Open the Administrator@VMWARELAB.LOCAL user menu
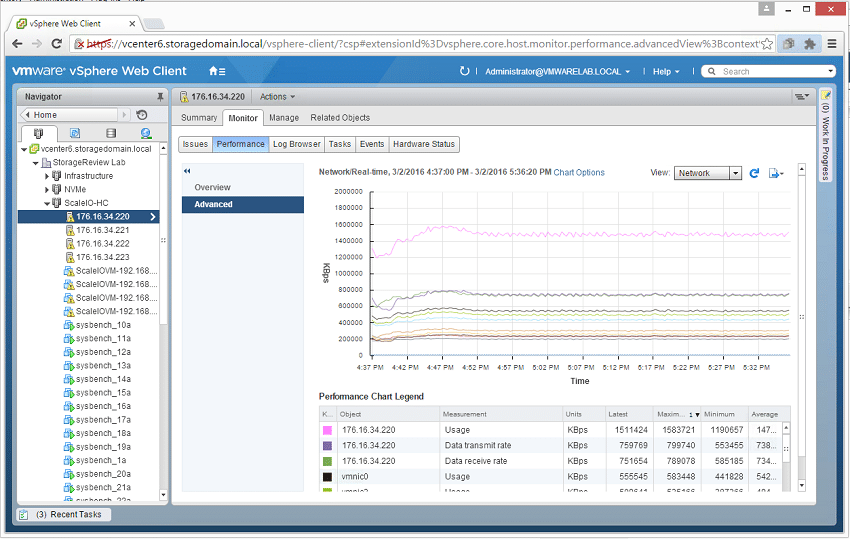 tap(557, 72)
